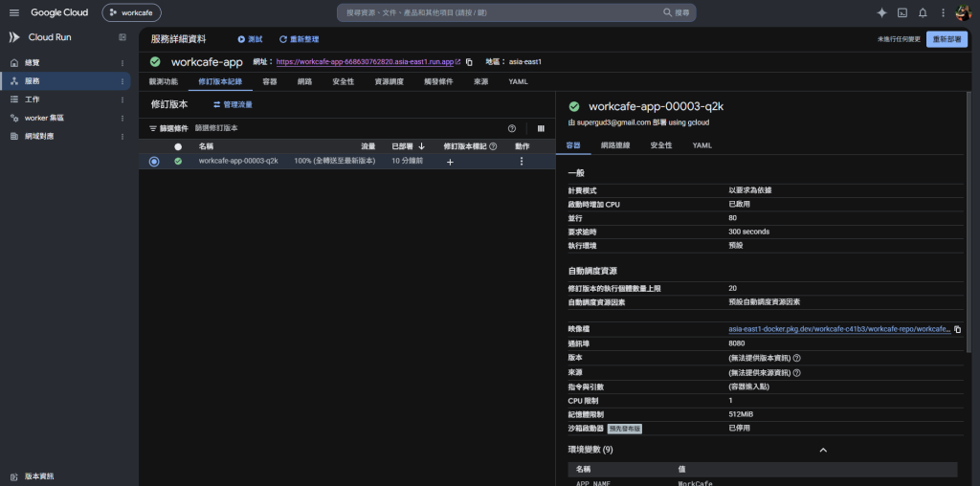
Task: Copy the image URL icon
Action: point(957,329)
